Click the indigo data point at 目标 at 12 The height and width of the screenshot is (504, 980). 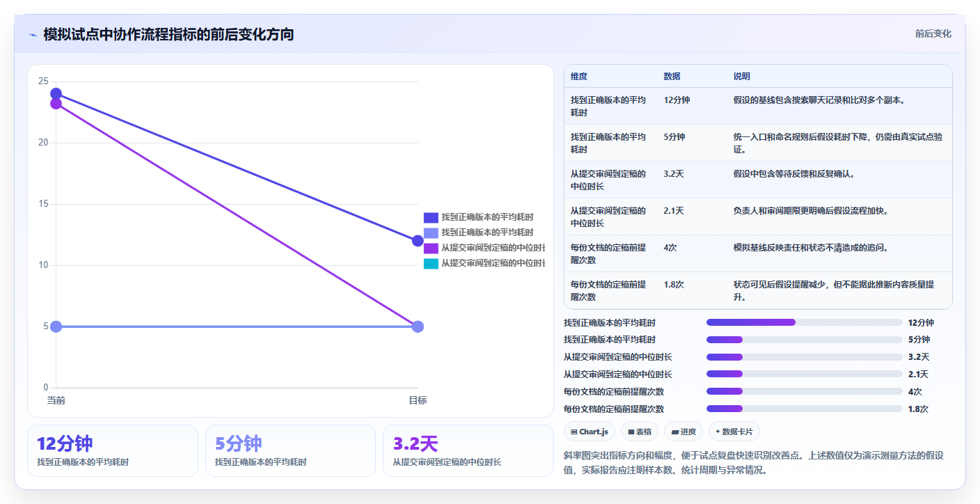click(418, 241)
